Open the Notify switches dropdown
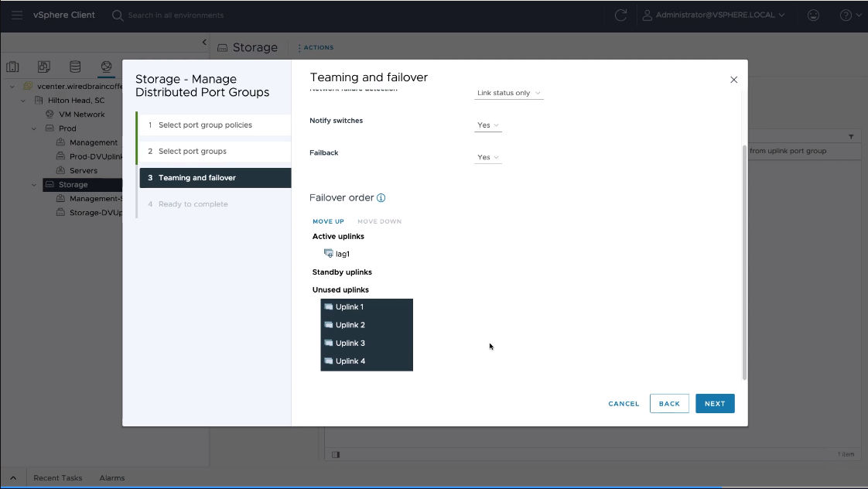This screenshot has width=868, height=489. [487, 125]
